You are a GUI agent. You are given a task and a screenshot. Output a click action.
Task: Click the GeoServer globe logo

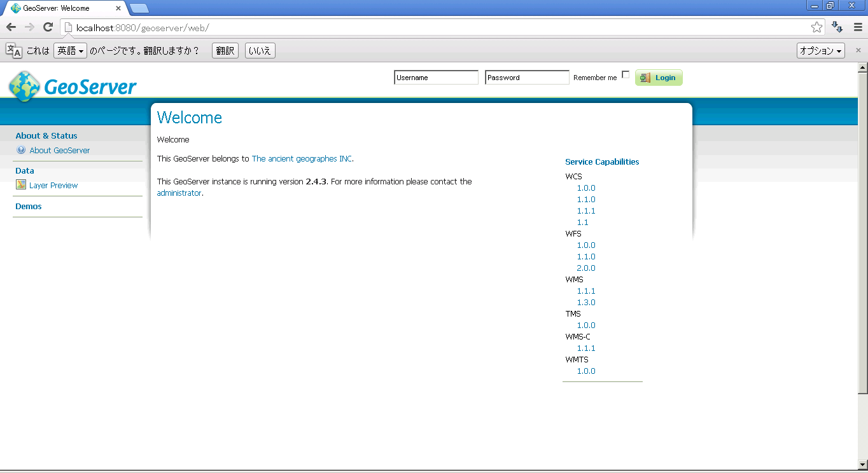tap(24, 86)
